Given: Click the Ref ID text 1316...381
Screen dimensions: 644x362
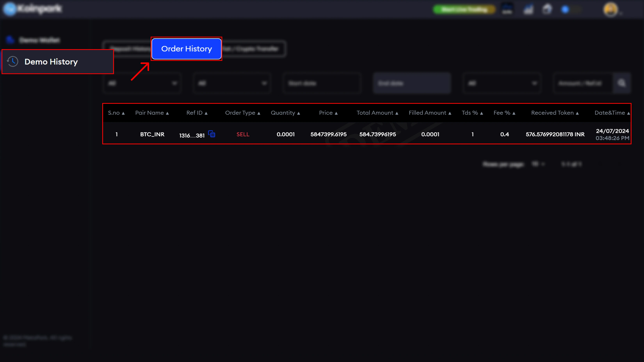Looking at the screenshot, I should pyautogui.click(x=192, y=135).
